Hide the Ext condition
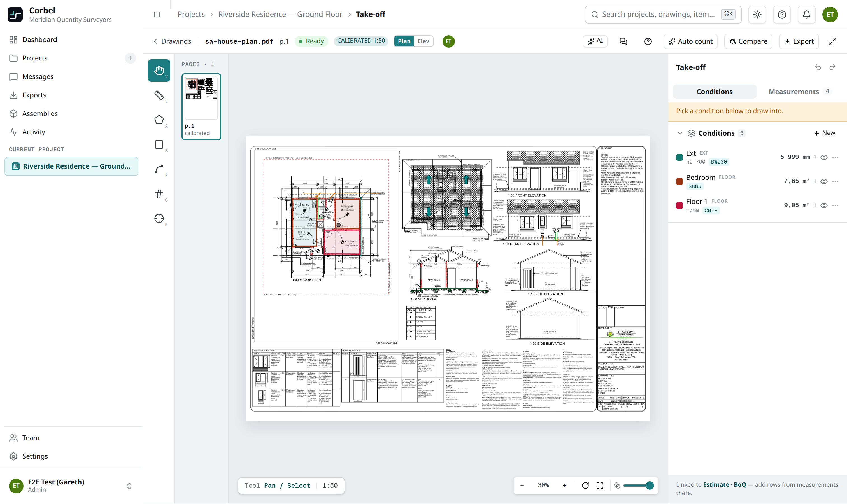Viewport: 847px width, 504px height. pyautogui.click(x=824, y=157)
